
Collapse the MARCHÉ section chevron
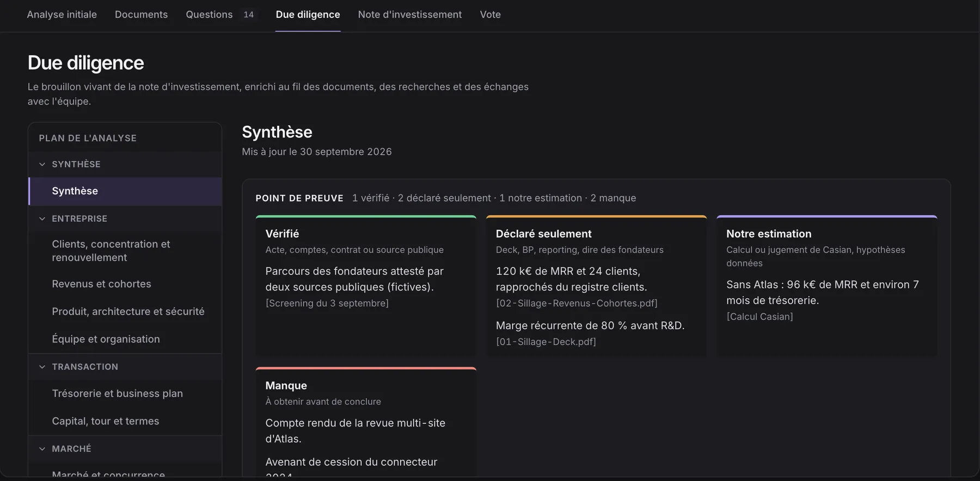pos(42,448)
